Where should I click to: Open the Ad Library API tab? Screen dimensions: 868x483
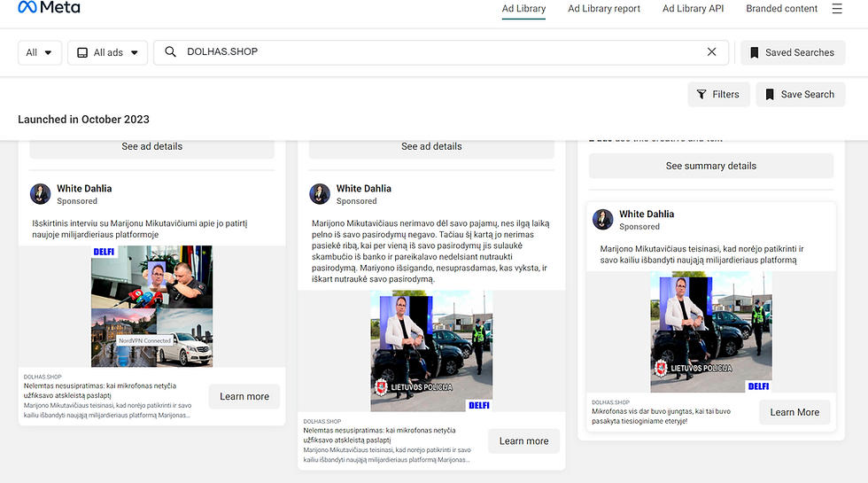tap(693, 9)
